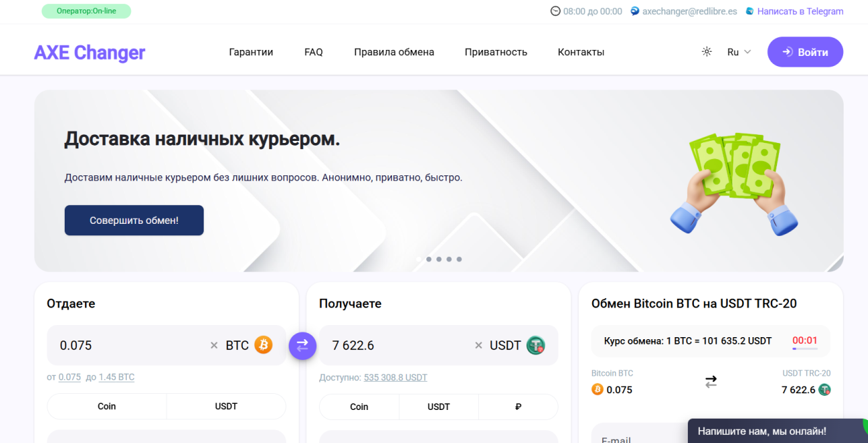Open the FAQ page
This screenshot has width=868, height=443.
(314, 52)
